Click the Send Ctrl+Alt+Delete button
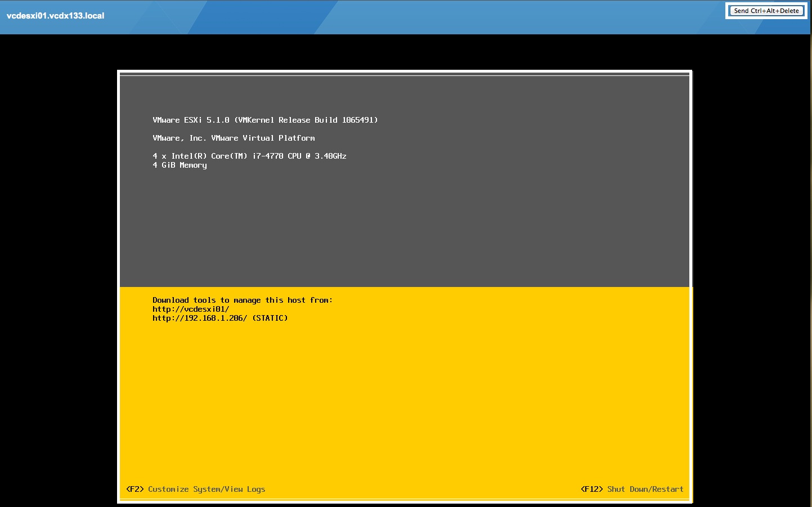This screenshot has height=507, width=812. pos(766,11)
